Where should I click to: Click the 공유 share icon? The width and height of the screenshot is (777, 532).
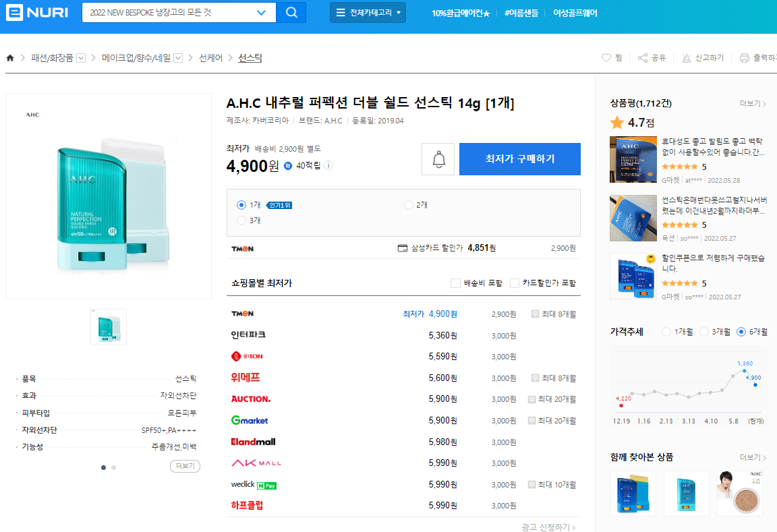point(643,58)
